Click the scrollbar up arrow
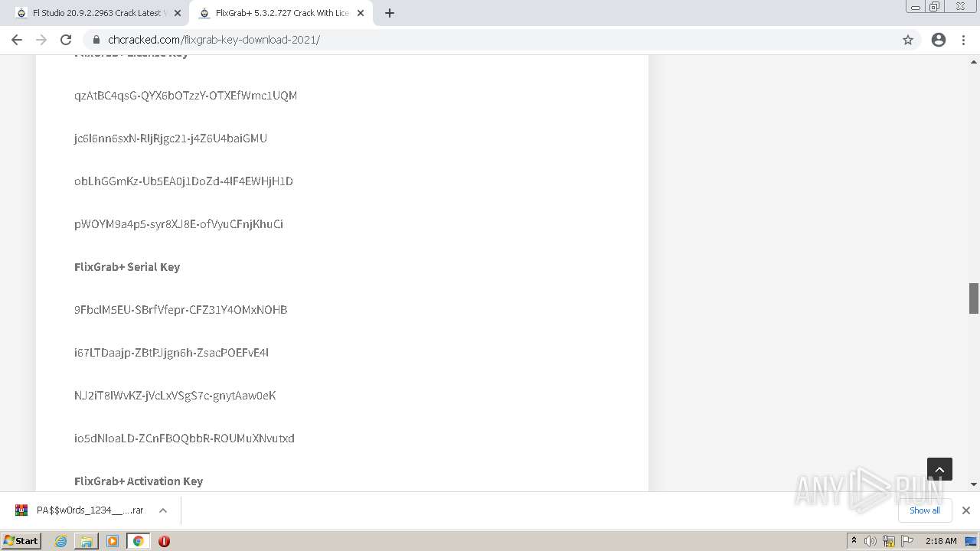 coord(974,61)
